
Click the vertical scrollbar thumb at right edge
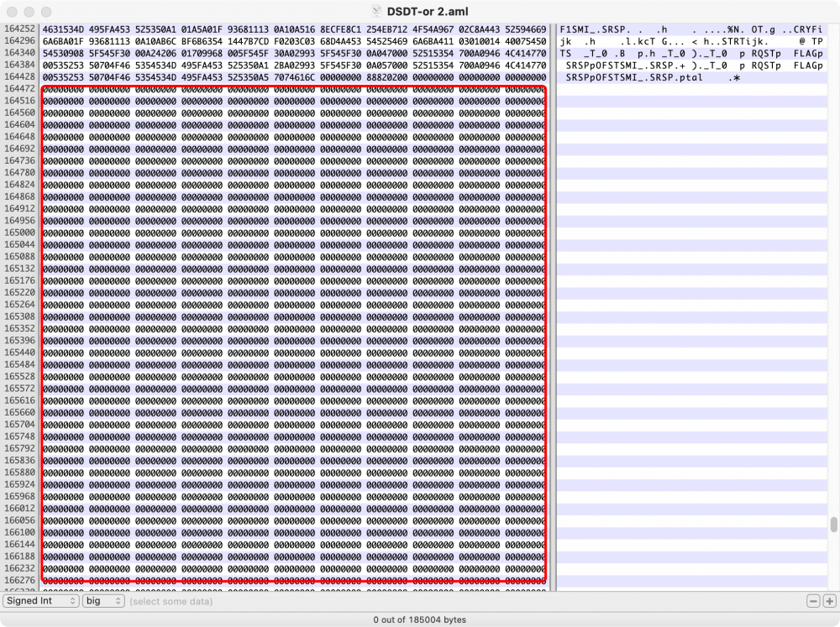tap(833, 525)
